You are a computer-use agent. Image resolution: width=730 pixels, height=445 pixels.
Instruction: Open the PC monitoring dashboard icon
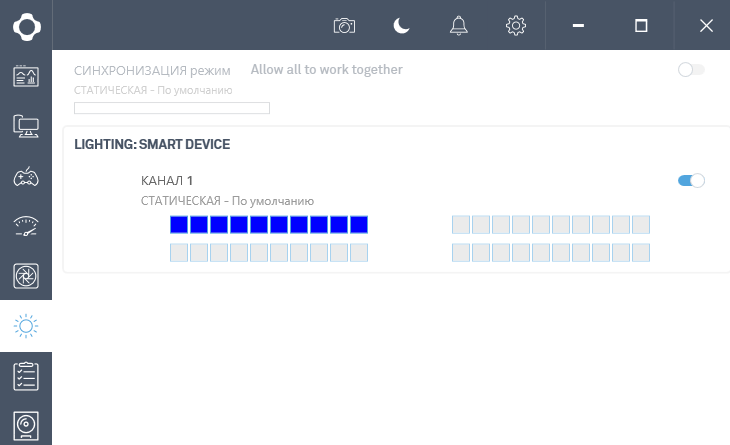coord(26,76)
